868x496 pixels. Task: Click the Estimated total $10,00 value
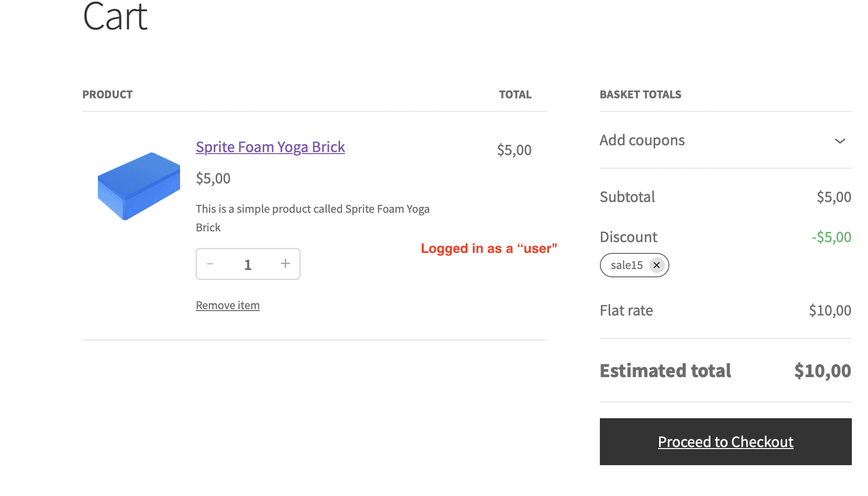click(822, 371)
